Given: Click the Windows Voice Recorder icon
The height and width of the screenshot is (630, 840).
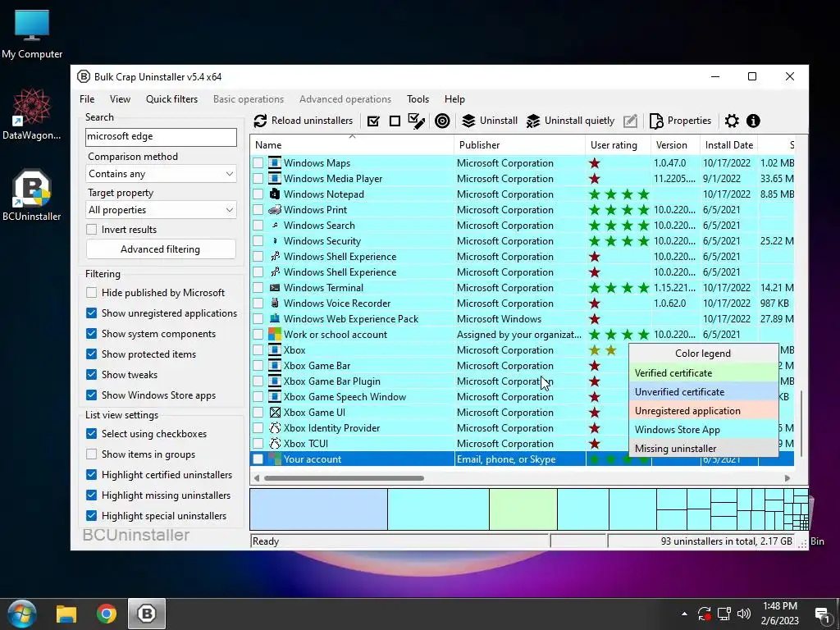Looking at the screenshot, I should click(275, 304).
